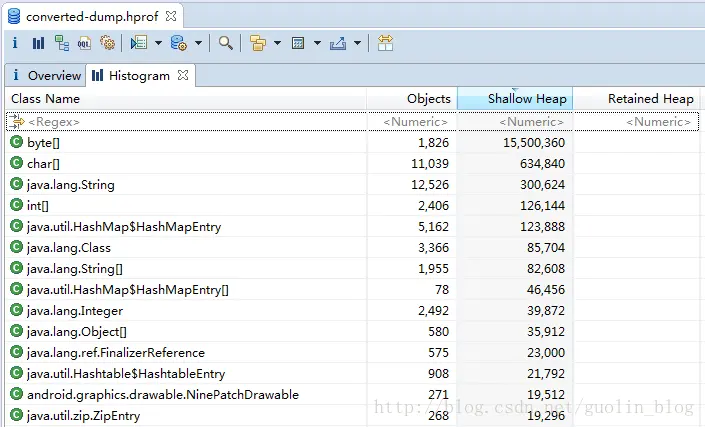Select the android.graphics.drawable.NinePatchDrawable row
Image resolution: width=705 pixels, height=427 pixels.
(x=352, y=395)
